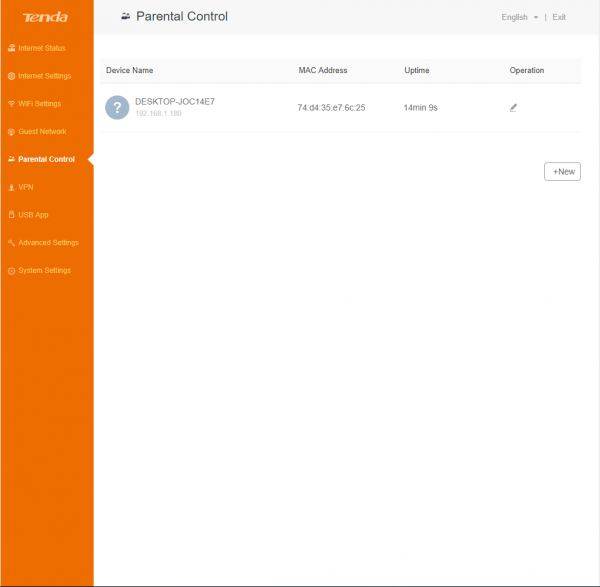Click the USB App sidebar icon
This screenshot has height=587, width=600.
[11, 215]
